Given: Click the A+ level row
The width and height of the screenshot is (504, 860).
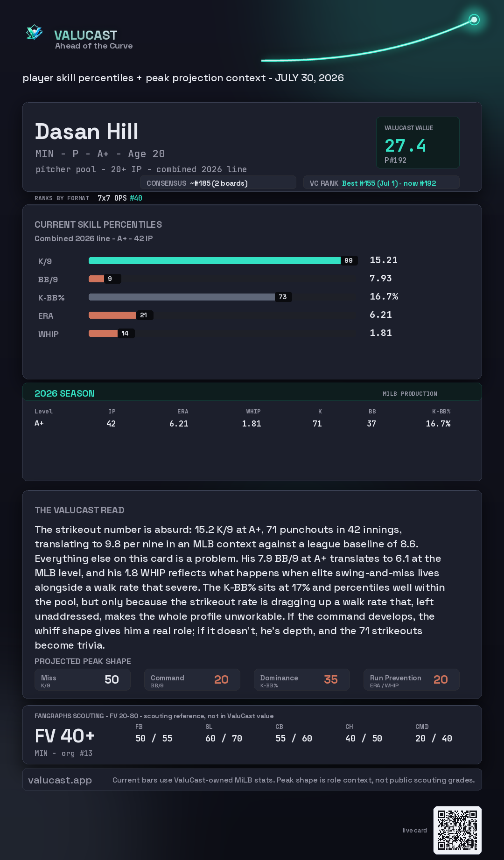Looking at the screenshot, I should pyautogui.click(x=243, y=423).
